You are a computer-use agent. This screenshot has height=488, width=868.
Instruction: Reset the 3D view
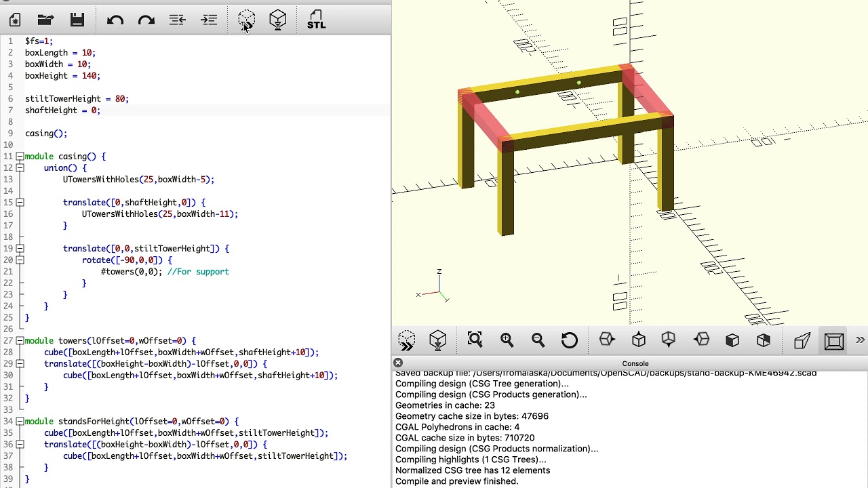tap(569, 340)
